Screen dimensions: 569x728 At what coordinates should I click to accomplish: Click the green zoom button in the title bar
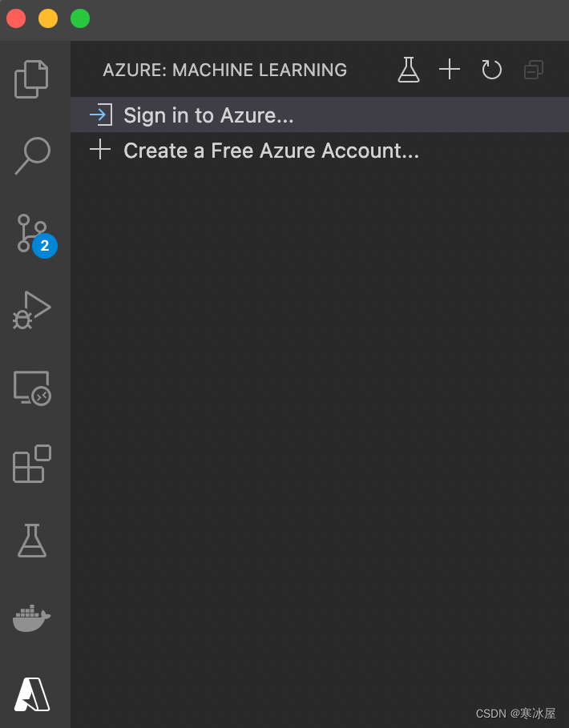[x=79, y=18]
